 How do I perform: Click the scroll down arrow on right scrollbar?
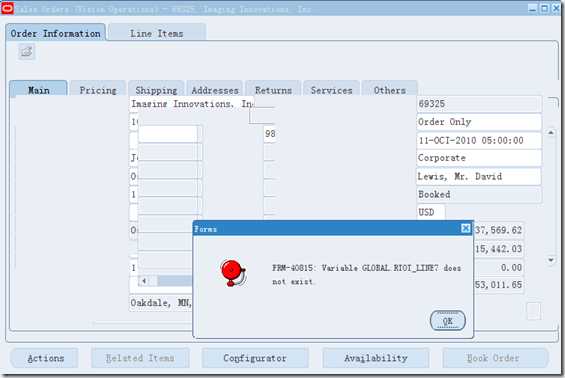coord(551,260)
